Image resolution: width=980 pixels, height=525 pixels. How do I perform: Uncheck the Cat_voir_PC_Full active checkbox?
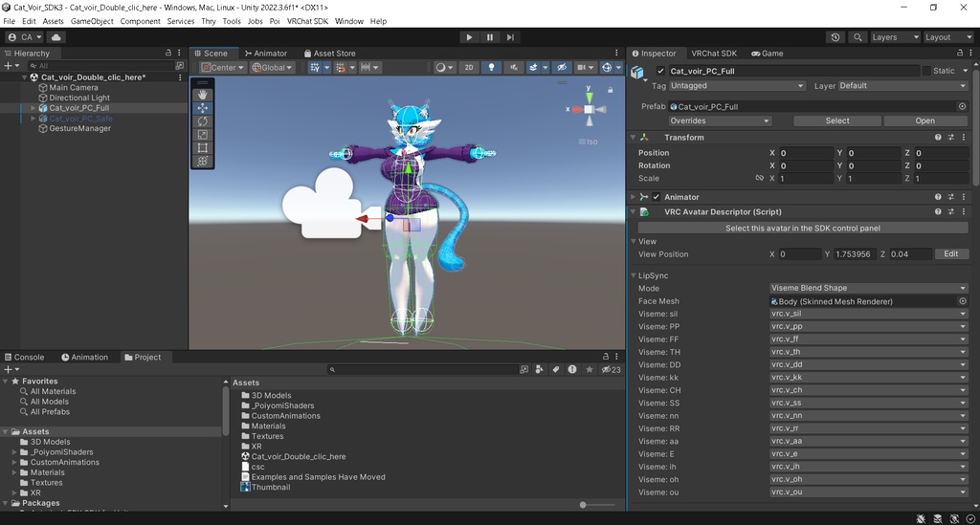click(x=660, y=71)
